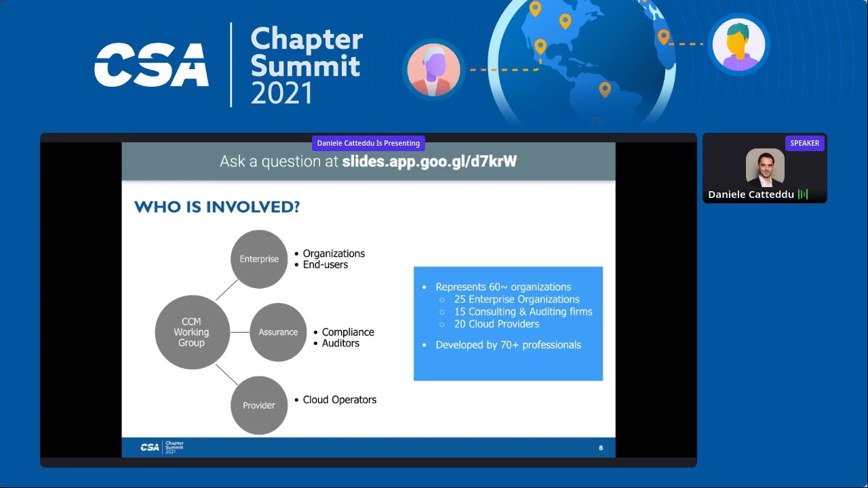The height and width of the screenshot is (488, 868).
Task: Click the "End-users" bullet text
Action: [x=325, y=264]
